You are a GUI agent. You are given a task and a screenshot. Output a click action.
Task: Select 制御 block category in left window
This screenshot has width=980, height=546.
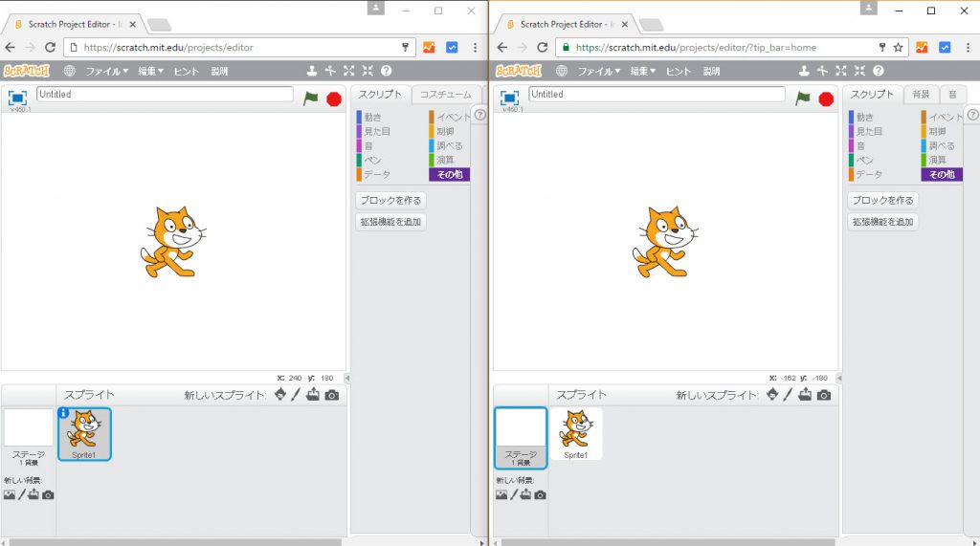tap(445, 131)
